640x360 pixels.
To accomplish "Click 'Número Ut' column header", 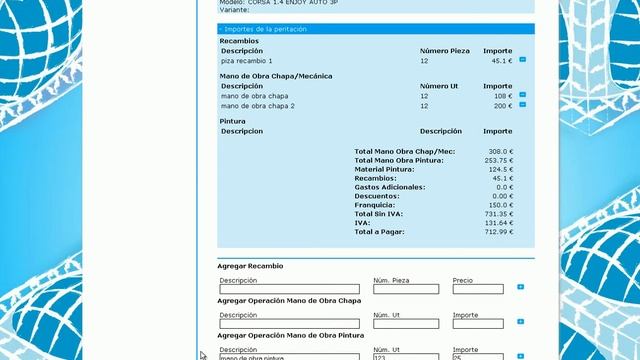I will [x=439, y=86].
